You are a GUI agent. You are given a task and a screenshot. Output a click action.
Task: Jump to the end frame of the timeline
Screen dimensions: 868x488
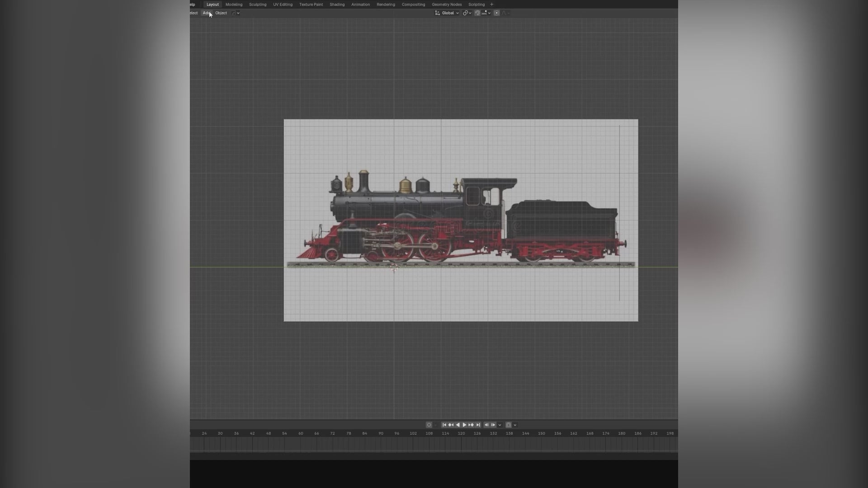tap(478, 425)
